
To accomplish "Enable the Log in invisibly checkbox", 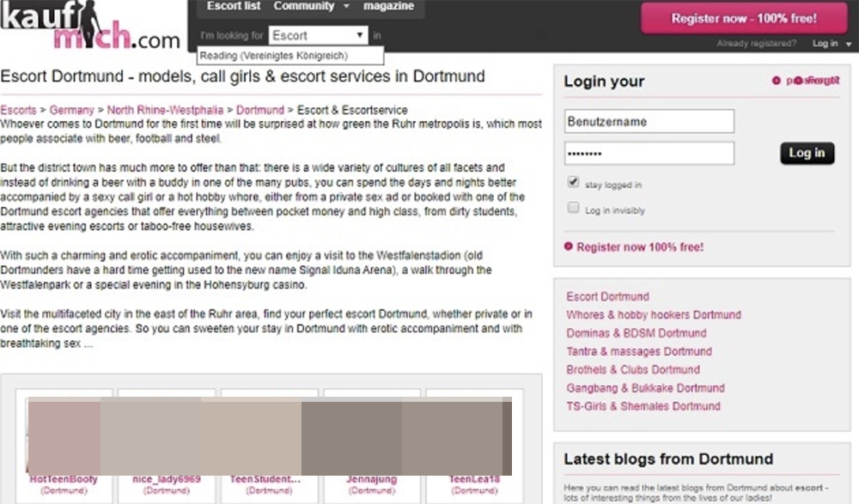I will pyautogui.click(x=573, y=208).
